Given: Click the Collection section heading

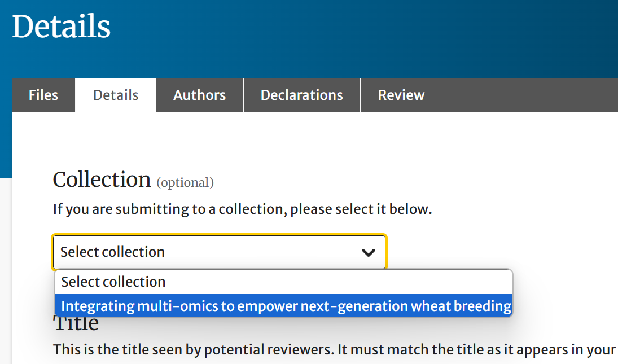Looking at the screenshot, I should tap(102, 180).
